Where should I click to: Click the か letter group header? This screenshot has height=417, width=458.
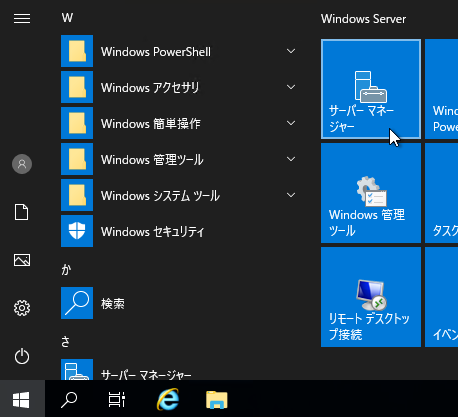pyautogui.click(x=66, y=269)
